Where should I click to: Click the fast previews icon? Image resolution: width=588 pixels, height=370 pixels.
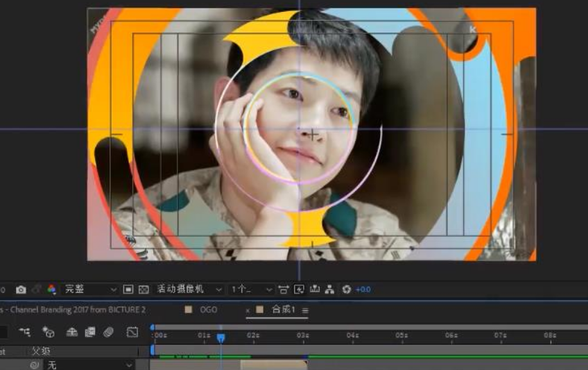(x=299, y=289)
